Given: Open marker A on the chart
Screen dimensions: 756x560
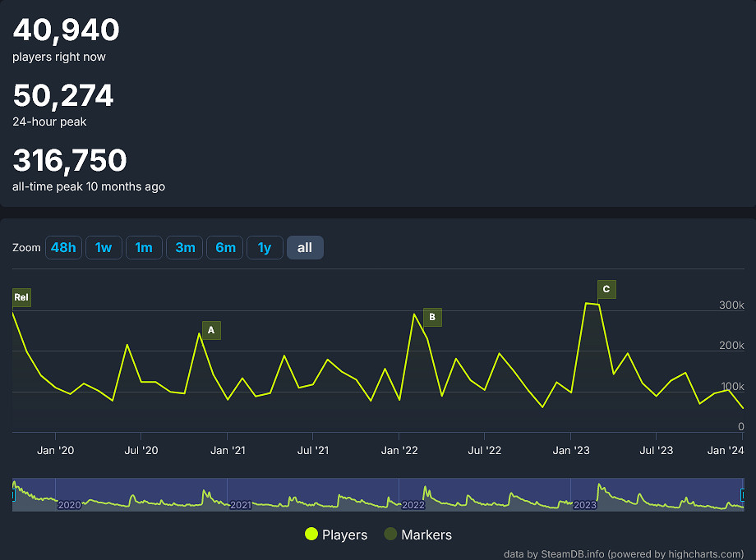Looking at the screenshot, I should [x=211, y=330].
